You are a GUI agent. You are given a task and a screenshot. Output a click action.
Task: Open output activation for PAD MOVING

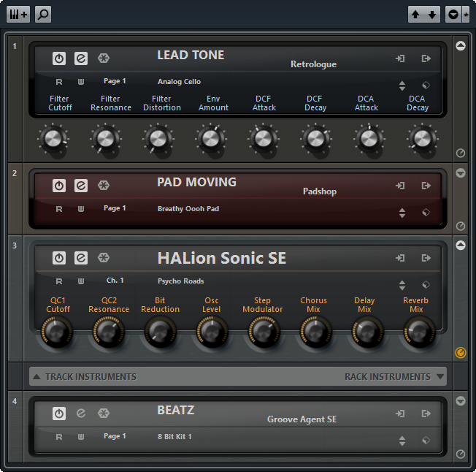tap(426, 186)
